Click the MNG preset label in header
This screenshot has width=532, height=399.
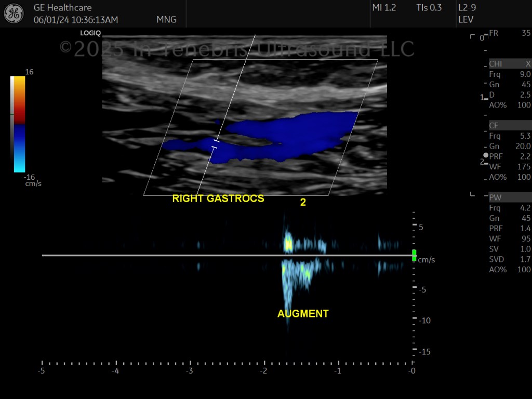tap(167, 20)
